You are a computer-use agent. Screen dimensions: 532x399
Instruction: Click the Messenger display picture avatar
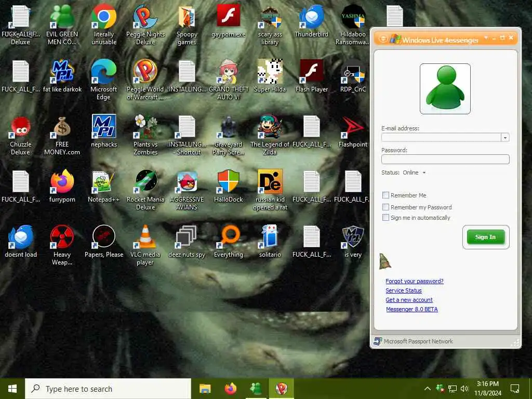(445, 89)
